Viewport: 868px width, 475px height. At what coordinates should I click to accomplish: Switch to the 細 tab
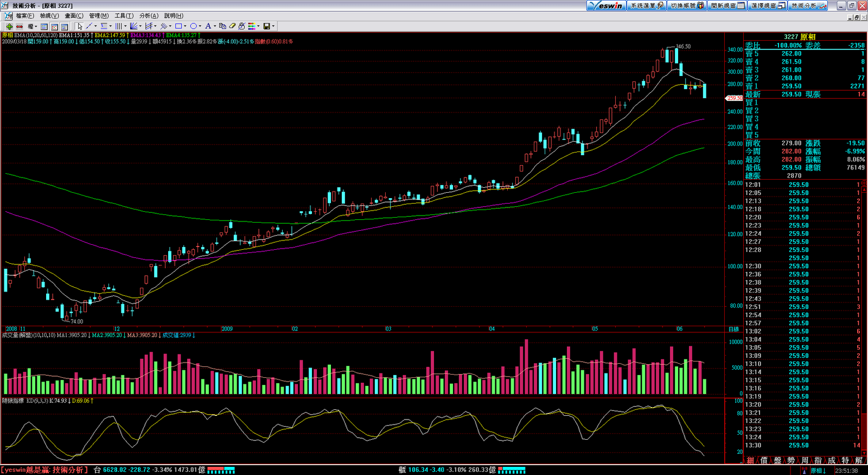pyautogui.click(x=750, y=460)
